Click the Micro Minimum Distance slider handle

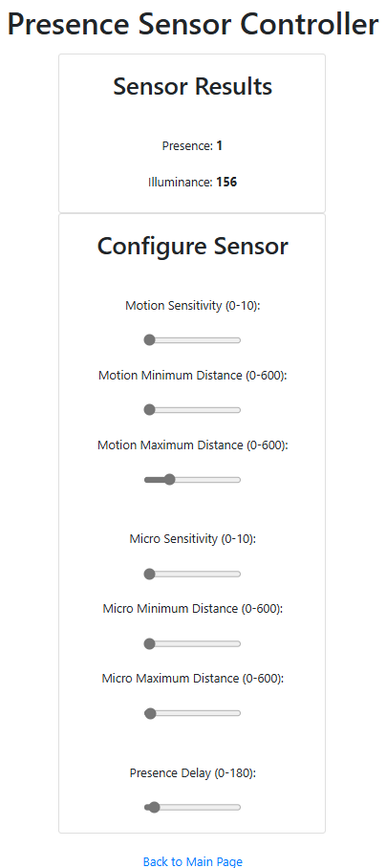149,643
